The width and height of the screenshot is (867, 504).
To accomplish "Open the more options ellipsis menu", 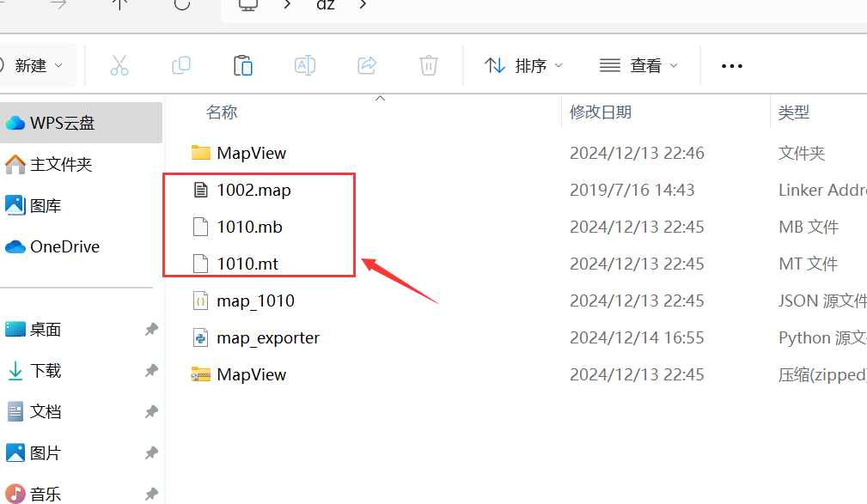I will (731, 66).
